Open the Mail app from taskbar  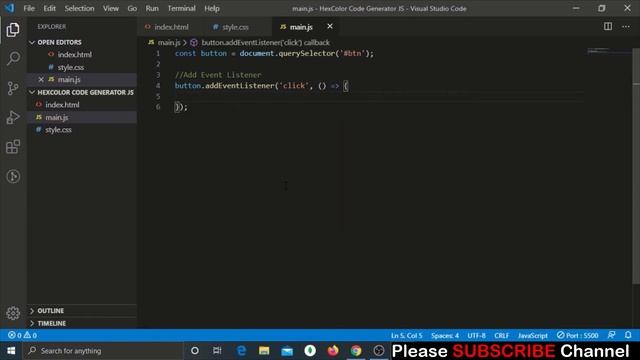[287, 351]
